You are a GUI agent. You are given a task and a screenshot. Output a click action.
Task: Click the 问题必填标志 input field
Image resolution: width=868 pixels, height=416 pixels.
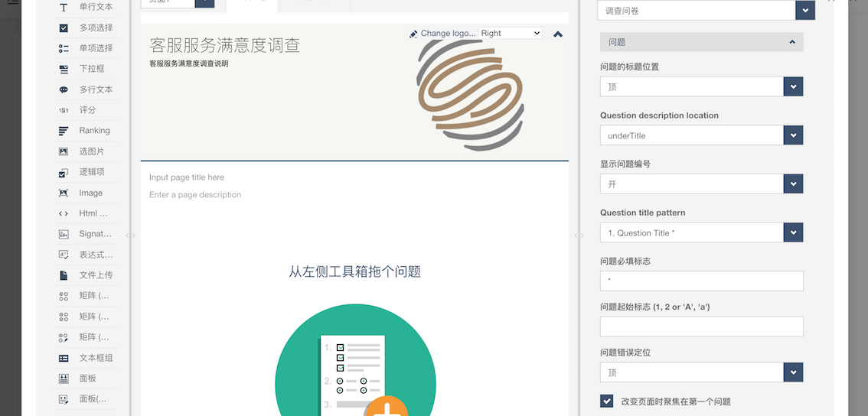[701, 281]
